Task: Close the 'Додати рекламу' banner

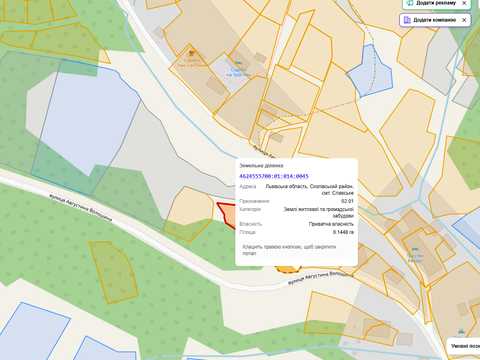Action: (x=464, y=3)
